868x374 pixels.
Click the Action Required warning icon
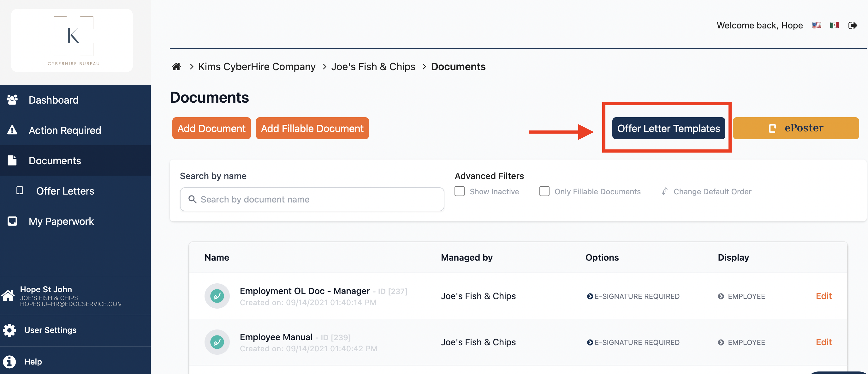(12, 130)
